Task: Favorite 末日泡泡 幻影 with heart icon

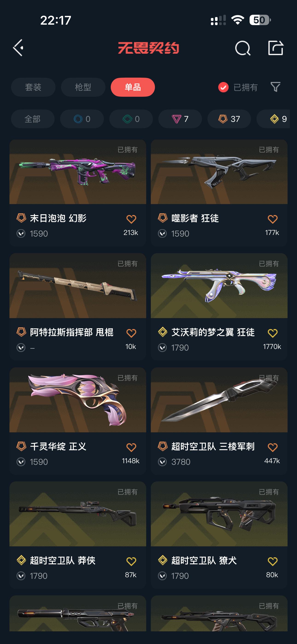Action: (x=131, y=219)
